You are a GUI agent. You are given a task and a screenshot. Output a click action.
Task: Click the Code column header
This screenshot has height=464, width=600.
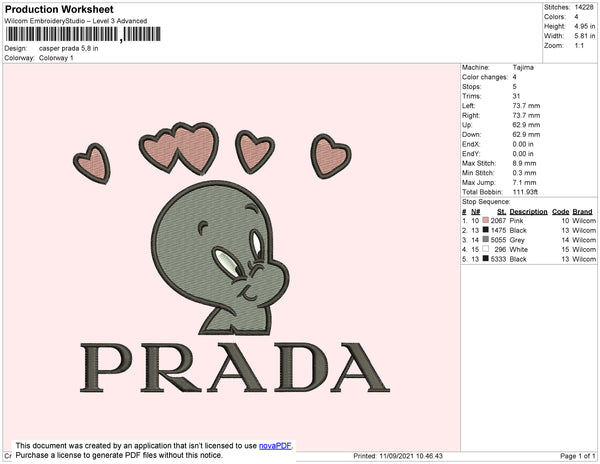pyautogui.click(x=561, y=212)
